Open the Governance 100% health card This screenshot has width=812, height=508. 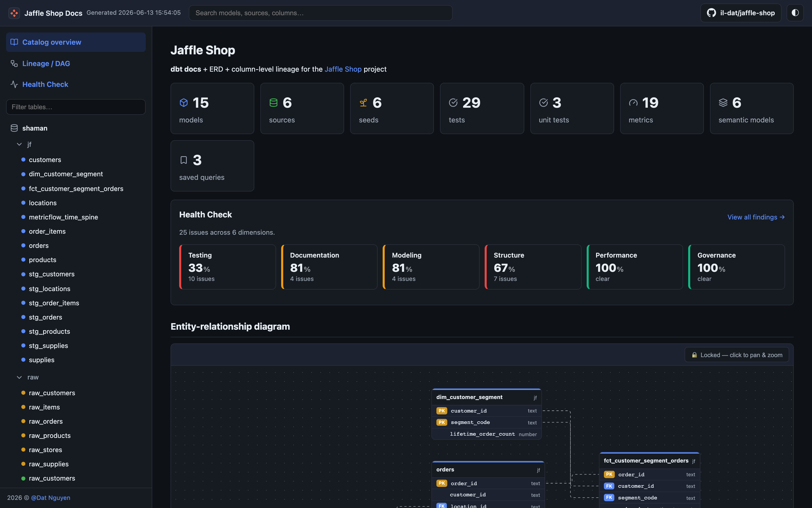[736, 267]
